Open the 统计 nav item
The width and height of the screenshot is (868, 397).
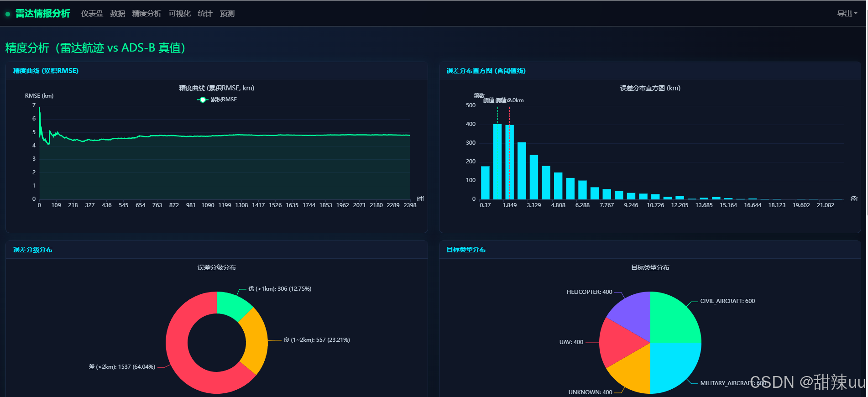[x=205, y=14]
